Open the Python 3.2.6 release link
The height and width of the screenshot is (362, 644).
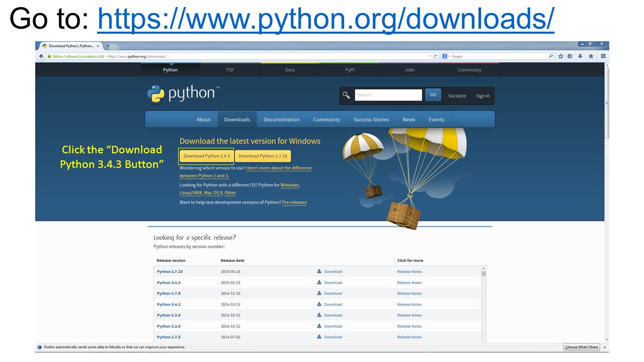pos(169,326)
